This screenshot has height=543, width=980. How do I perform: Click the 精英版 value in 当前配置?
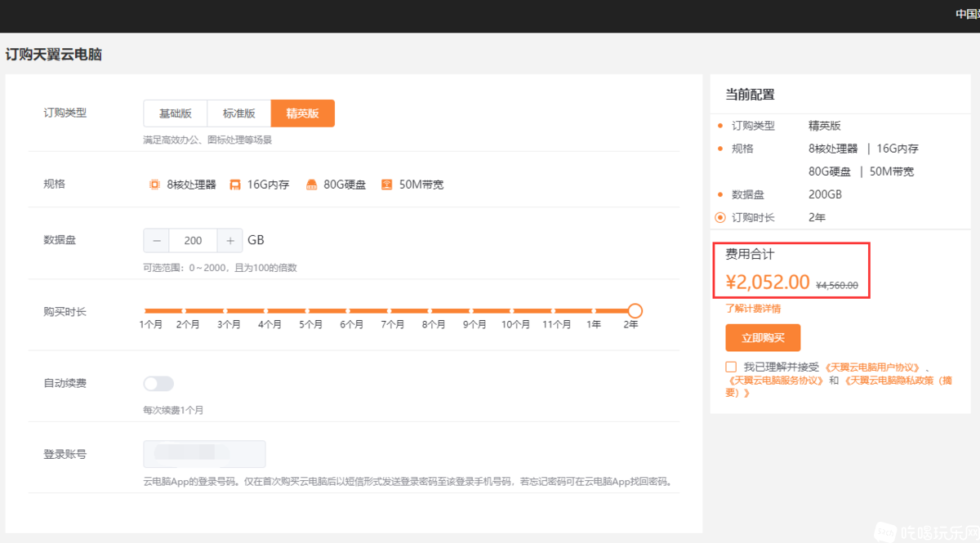[824, 126]
